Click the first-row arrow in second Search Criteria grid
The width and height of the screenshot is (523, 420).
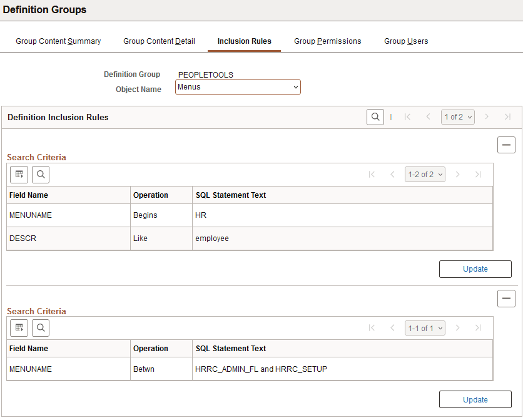[372, 327]
